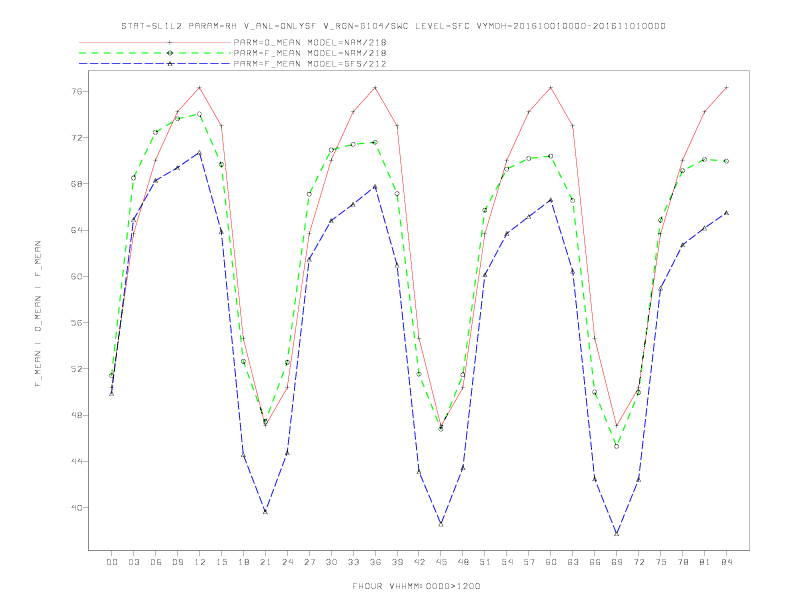Viewport: 792px width, 612px height.
Task: Click y-axis tick label 48
Action: 77,415
